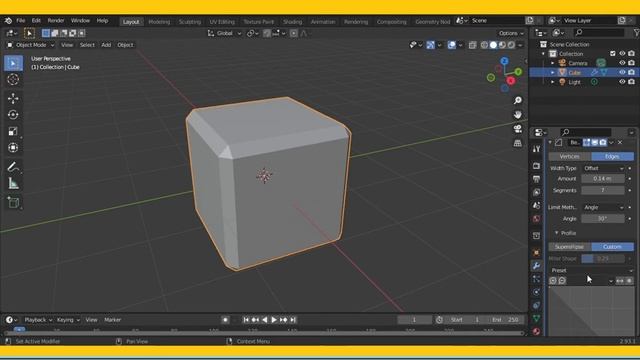The width and height of the screenshot is (640, 360).
Task: Hide the Light in viewport (eye icon)
Action: point(622,82)
